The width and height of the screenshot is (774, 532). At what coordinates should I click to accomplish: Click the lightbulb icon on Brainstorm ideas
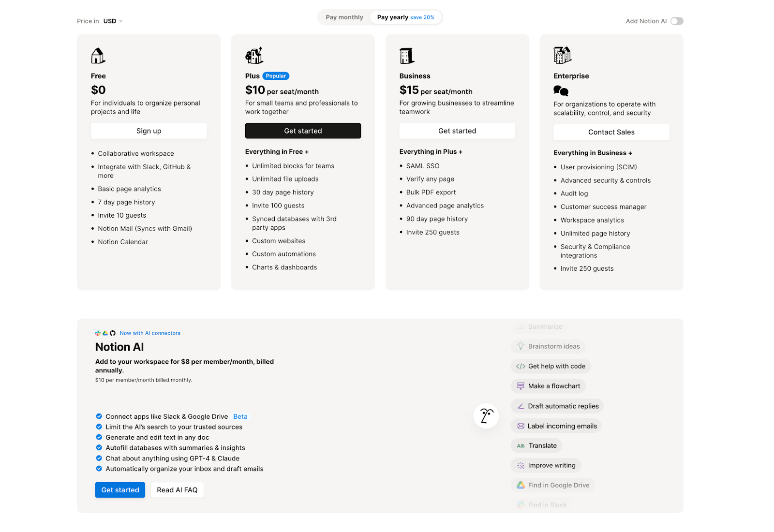tap(521, 346)
